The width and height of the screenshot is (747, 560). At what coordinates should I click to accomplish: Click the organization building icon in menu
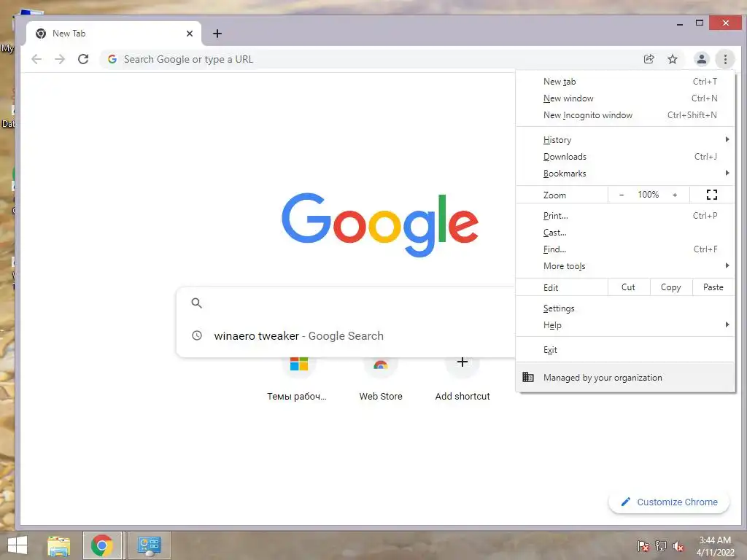[x=528, y=377]
